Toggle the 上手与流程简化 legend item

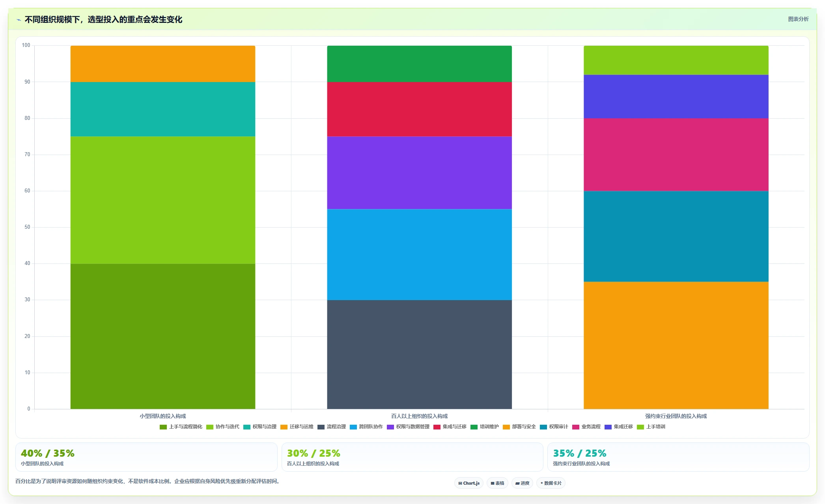181,427
